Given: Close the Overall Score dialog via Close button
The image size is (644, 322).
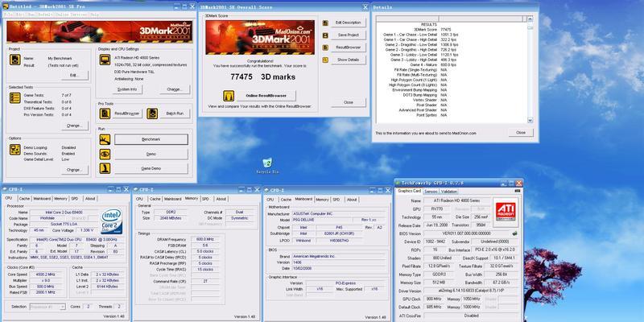Looking at the screenshot, I should click(x=349, y=102).
